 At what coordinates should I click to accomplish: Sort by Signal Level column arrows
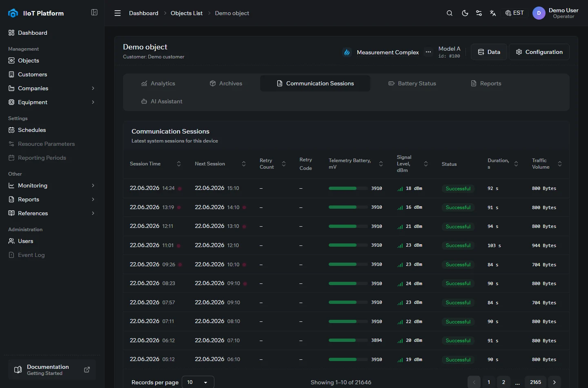click(x=426, y=164)
